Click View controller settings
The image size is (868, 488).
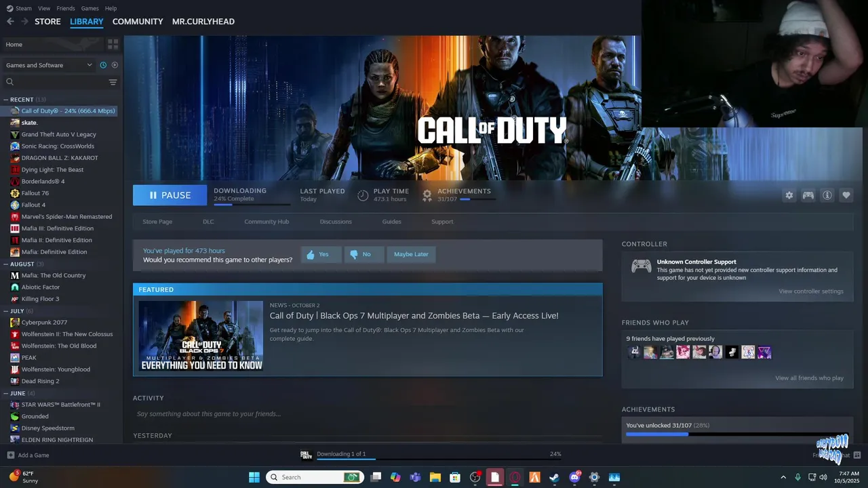(811, 291)
